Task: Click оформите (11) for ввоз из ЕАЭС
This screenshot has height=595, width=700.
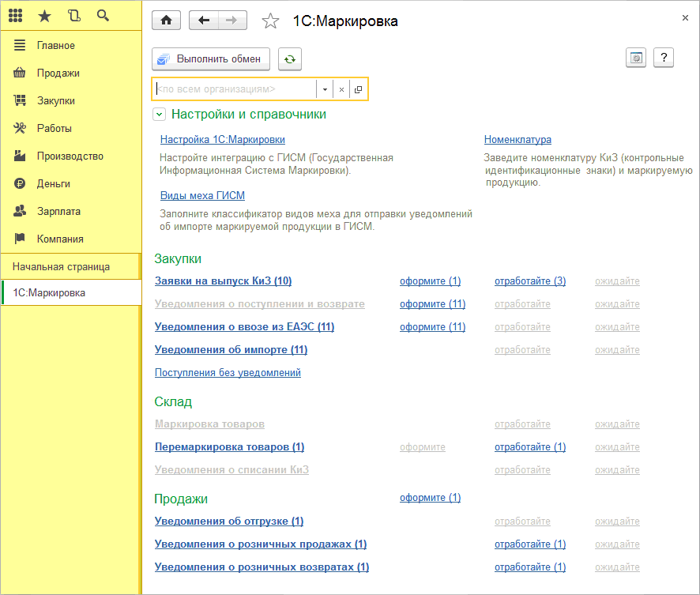Action: 432,327
